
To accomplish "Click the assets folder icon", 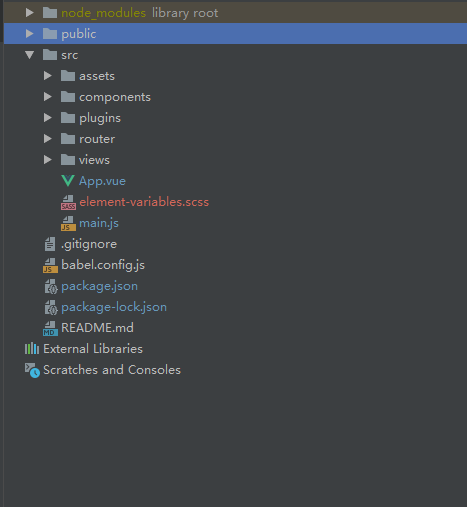I will pos(68,76).
